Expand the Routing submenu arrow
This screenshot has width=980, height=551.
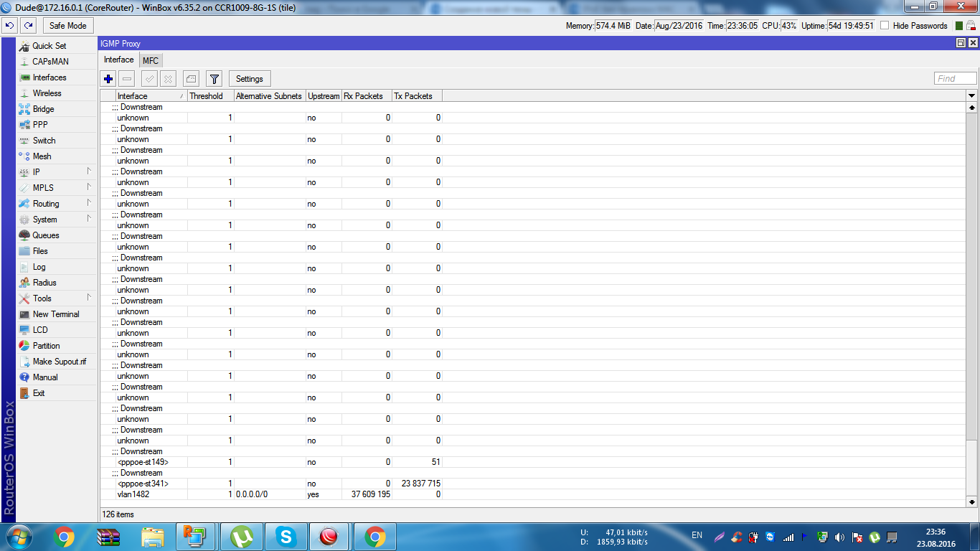(x=90, y=203)
